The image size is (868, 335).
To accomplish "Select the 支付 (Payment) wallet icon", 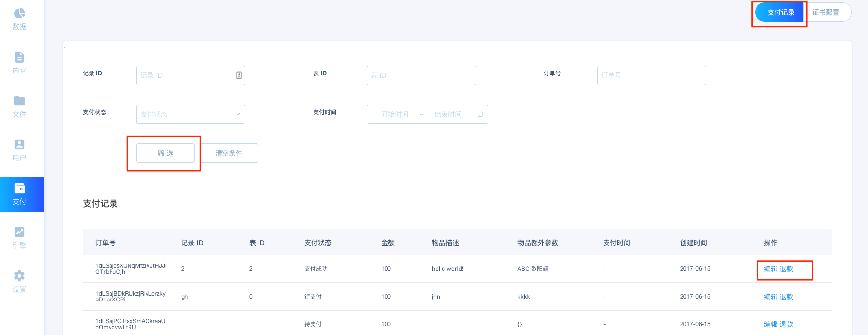I will 19,189.
